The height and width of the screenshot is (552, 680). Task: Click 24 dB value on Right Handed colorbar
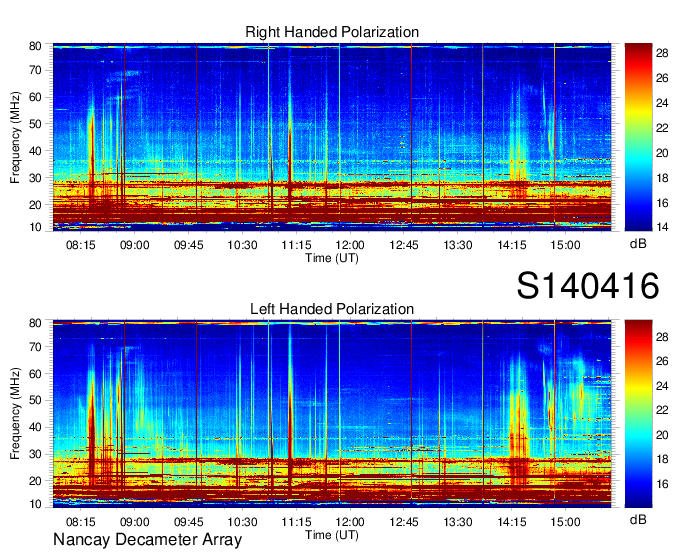[662, 103]
